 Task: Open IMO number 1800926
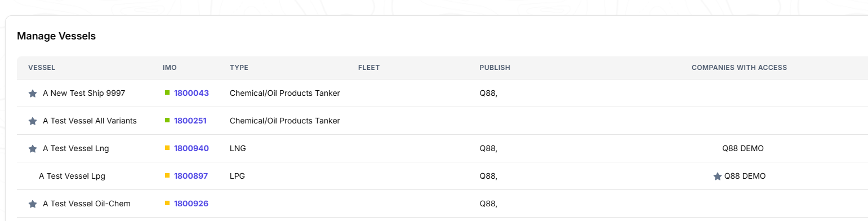[x=192, y=204]
